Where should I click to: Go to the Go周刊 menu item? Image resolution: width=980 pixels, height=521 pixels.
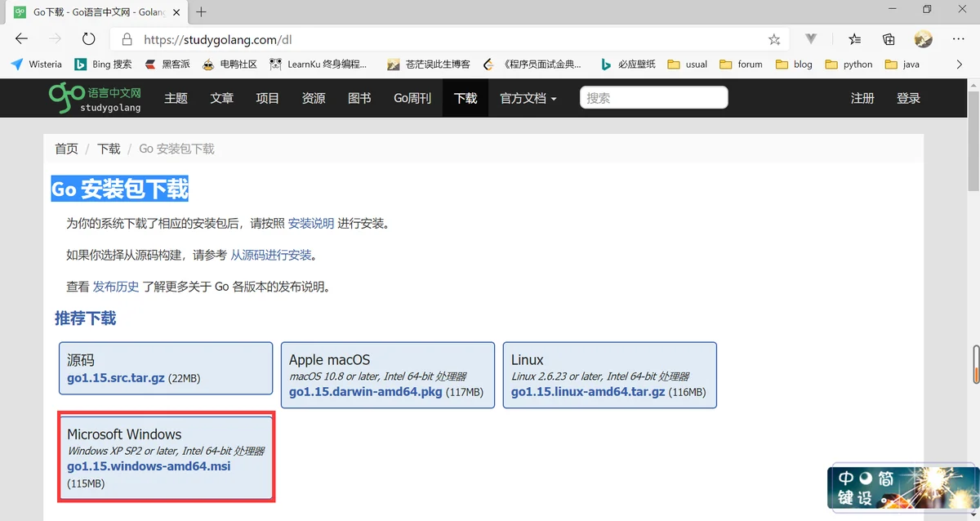click(x=412, y=98)
